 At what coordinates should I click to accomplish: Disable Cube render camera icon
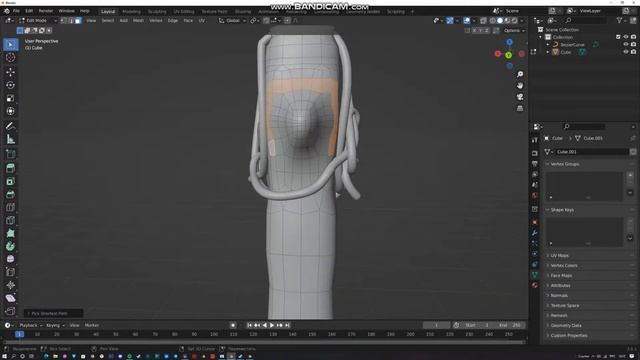tap(633, 52)
